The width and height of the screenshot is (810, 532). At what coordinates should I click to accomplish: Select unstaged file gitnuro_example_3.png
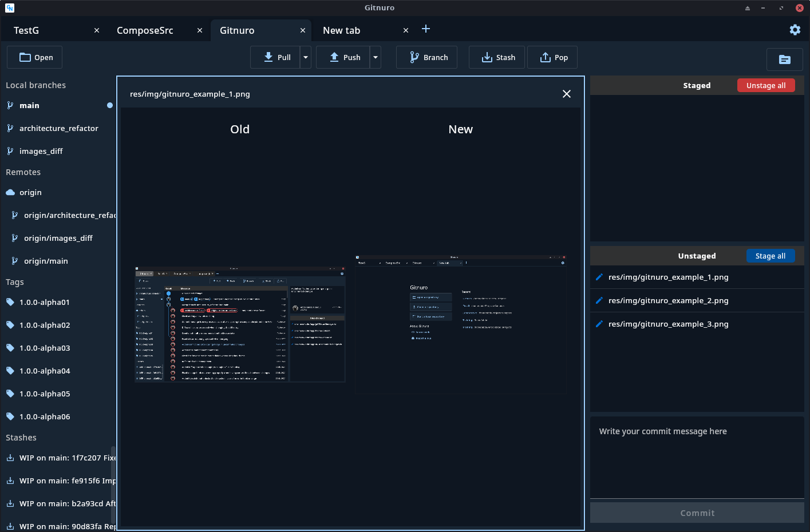(x=697, y=324)
